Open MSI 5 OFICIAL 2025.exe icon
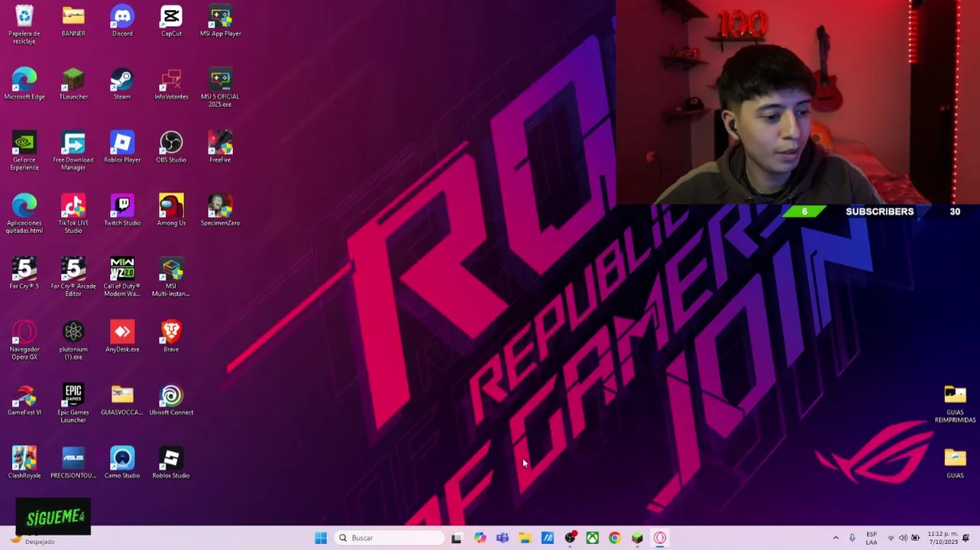The height and width of the screenshot is (550, 980). [x=220, y=87]
